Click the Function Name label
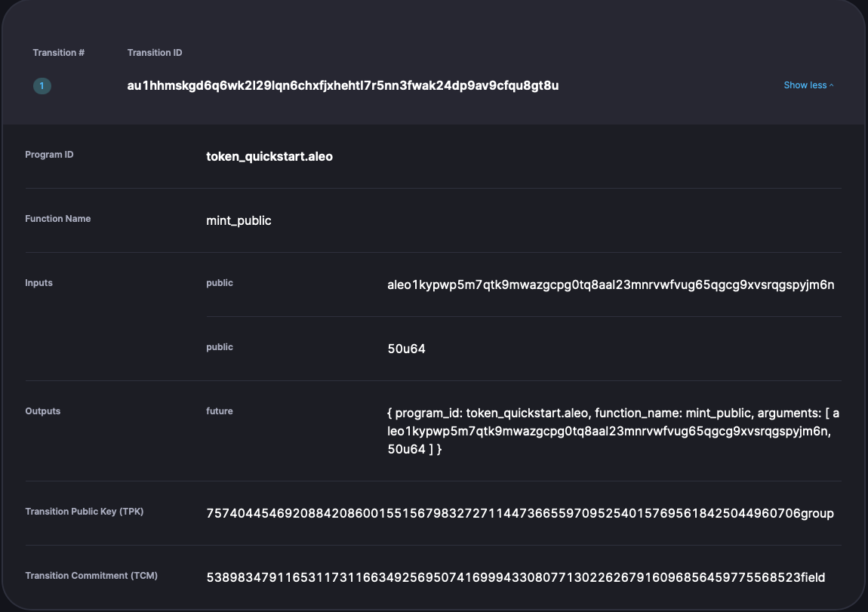 point(57,219)
